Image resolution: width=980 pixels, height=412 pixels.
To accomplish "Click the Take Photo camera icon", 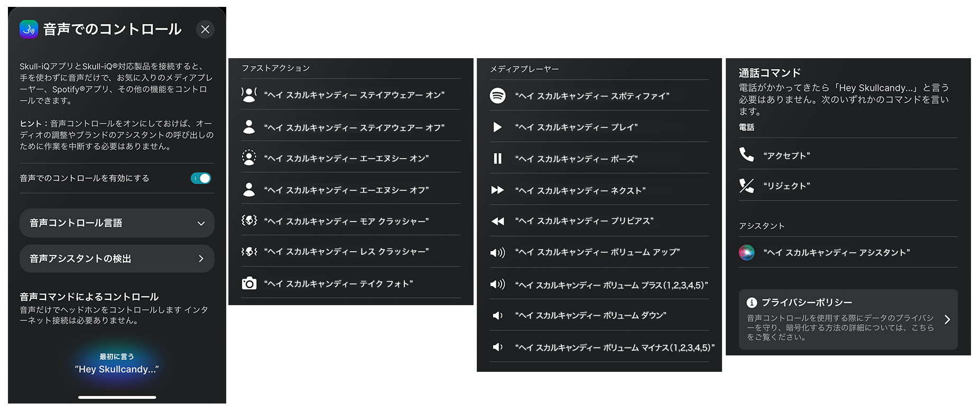I will click(x=249, y=283).
